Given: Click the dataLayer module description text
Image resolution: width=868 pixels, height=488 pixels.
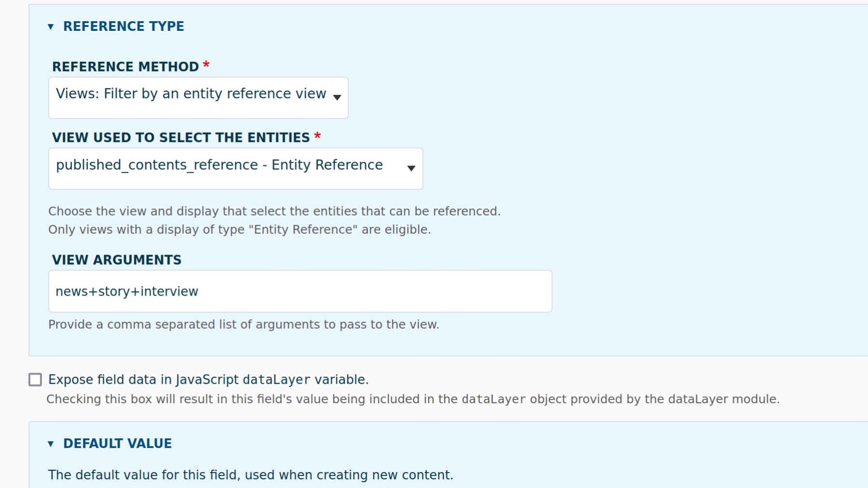Looking at the screenshot, I should tap(412, 399).
